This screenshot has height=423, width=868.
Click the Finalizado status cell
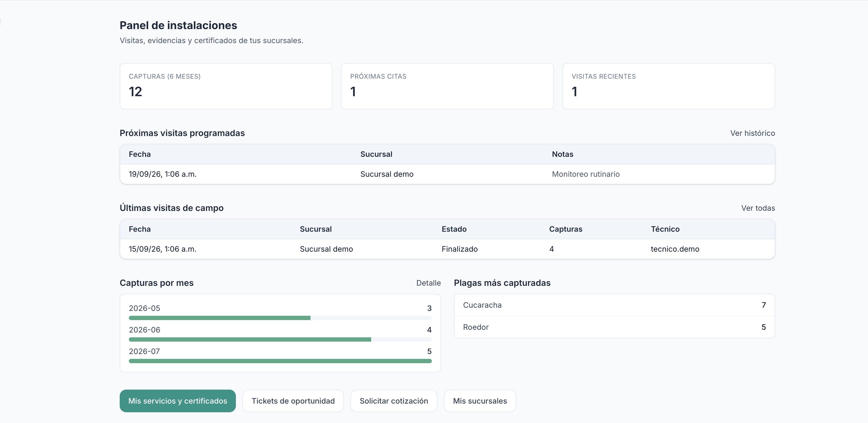(x=460, y=249)
